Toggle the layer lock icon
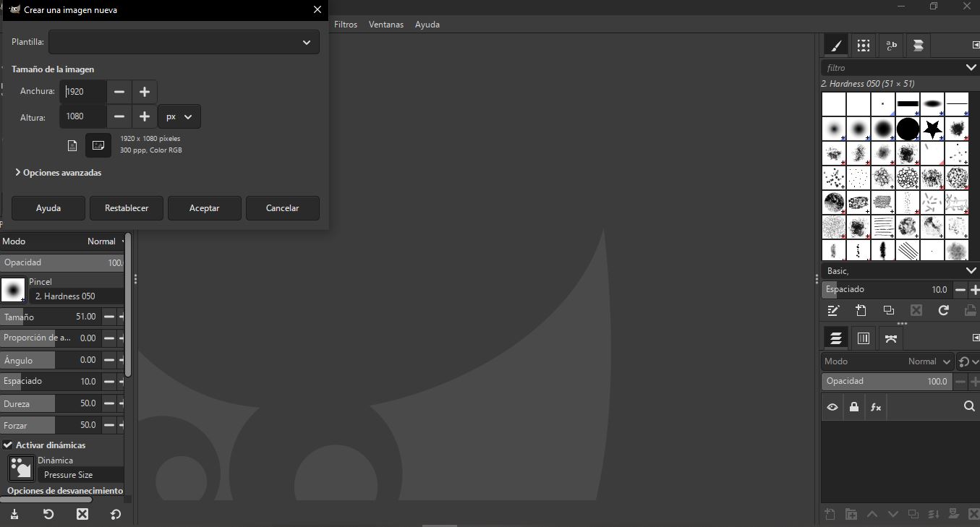This screenshot has width=980, height=527. coord(854,407)
